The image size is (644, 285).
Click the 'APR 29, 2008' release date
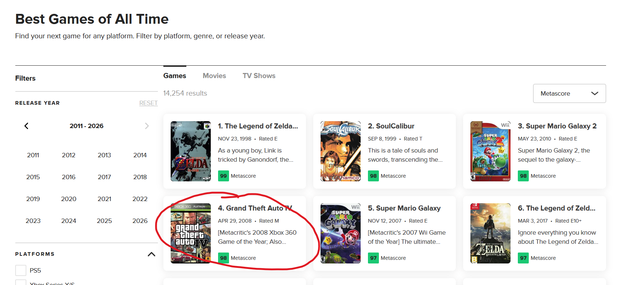point(235,221)
